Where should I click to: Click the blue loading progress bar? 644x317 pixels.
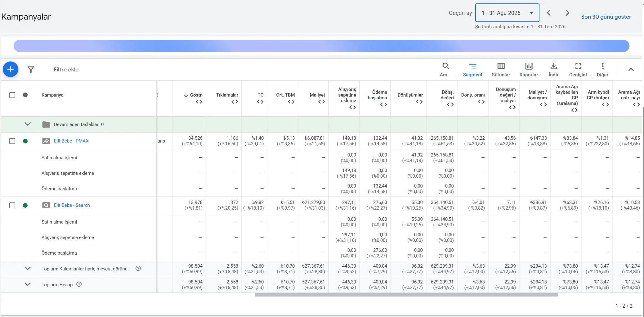pos(321,46)
